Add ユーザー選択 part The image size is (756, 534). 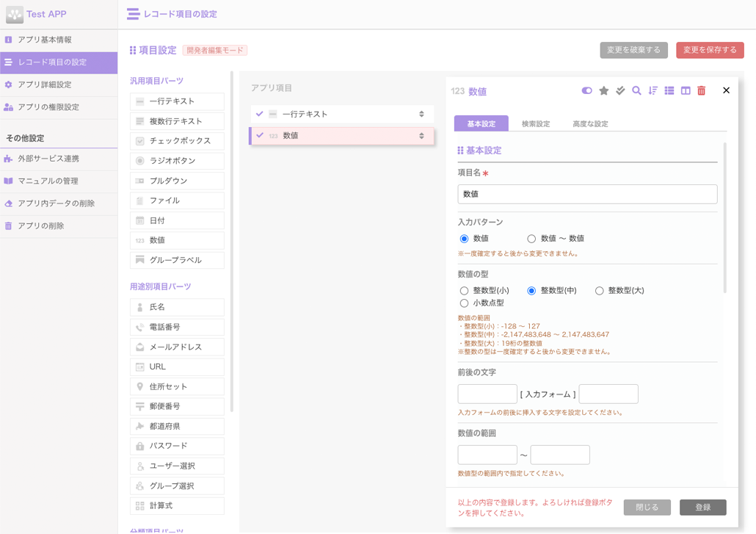point(177,466)
